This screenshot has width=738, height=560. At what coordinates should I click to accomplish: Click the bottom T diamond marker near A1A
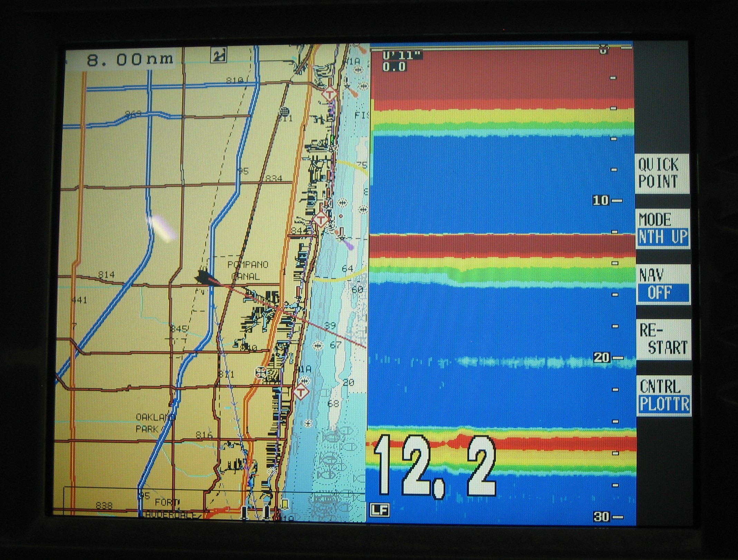(301, 392)
